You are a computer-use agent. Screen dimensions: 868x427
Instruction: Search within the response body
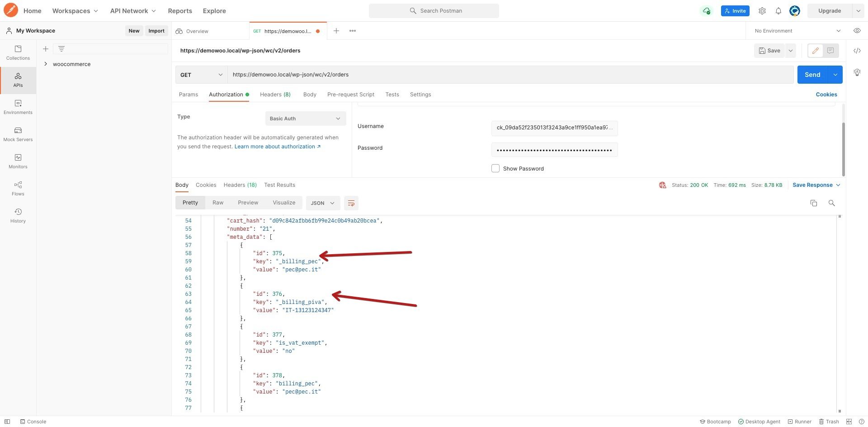point(831,203)
